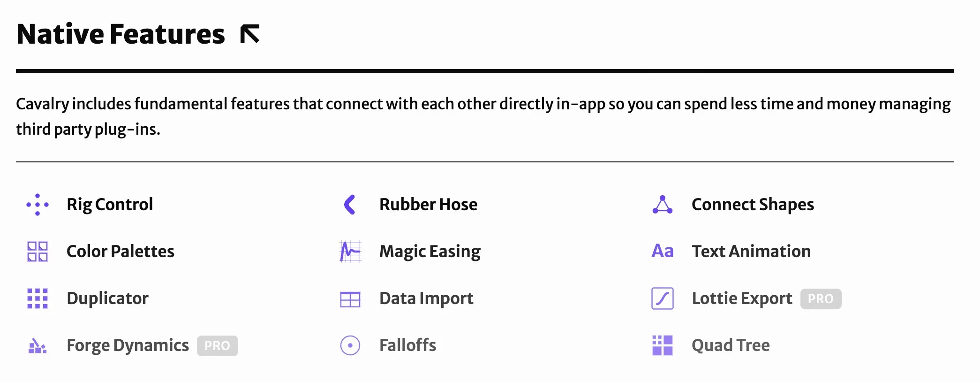Select the Magic Easing label
The height and width of the screenshot is (382, 980).
430,252
